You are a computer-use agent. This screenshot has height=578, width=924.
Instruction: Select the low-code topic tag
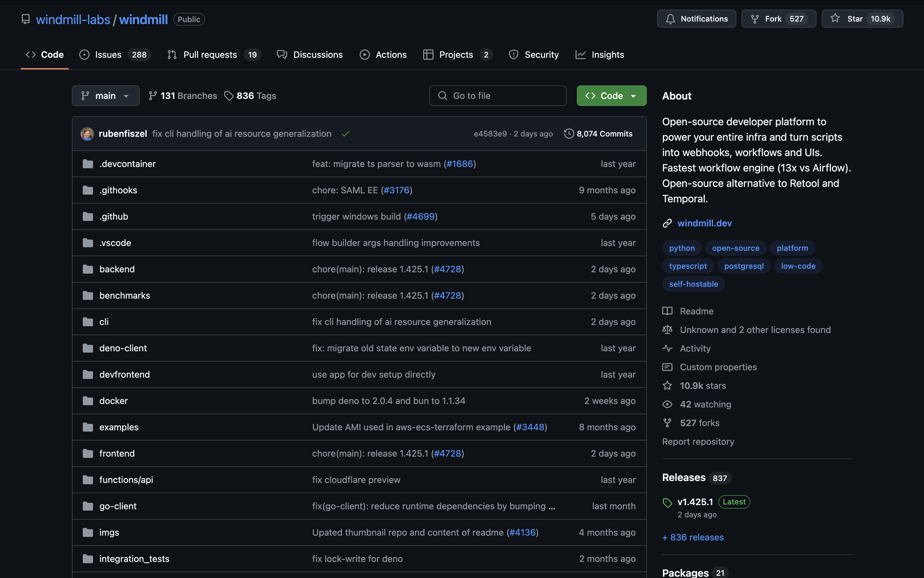[x=798, y=266]
